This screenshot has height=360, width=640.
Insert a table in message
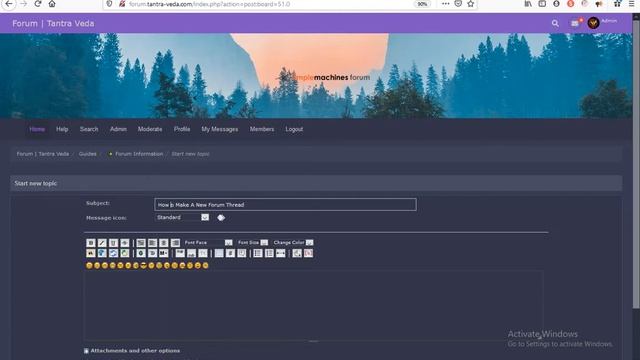tap(219, 253)
